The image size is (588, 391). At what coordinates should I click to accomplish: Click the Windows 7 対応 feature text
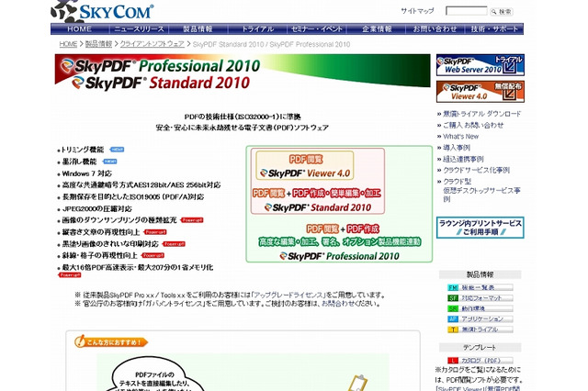[87, 173]
